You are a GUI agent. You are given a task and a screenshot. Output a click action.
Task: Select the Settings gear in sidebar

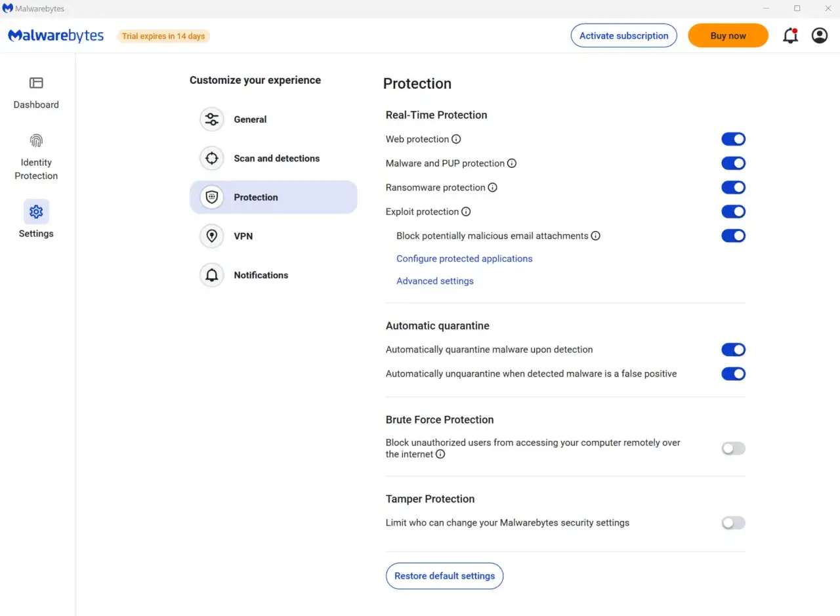pyautogui.click(x=36, y=212)
